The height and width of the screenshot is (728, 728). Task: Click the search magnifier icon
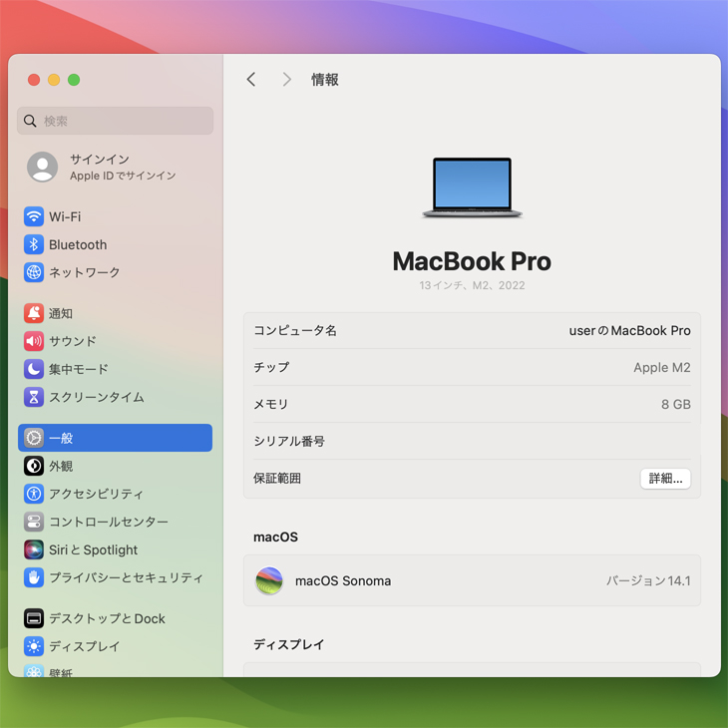(x=30, y=121)
